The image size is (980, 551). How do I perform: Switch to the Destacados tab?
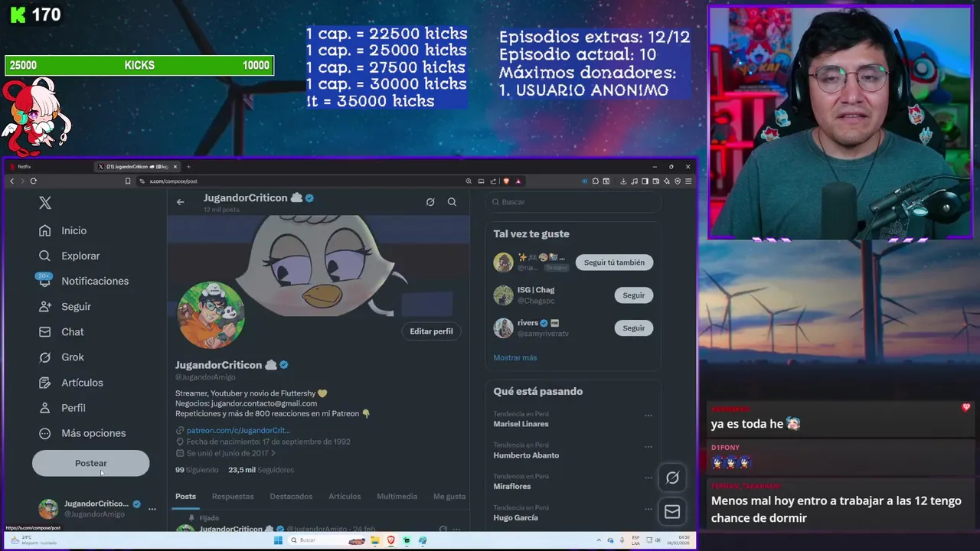tap(291, 497)
